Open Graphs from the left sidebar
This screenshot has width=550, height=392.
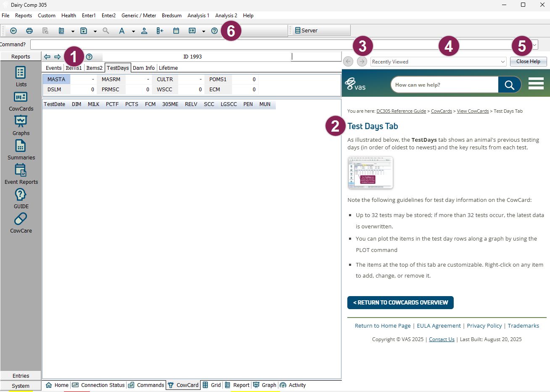(21, 122)
